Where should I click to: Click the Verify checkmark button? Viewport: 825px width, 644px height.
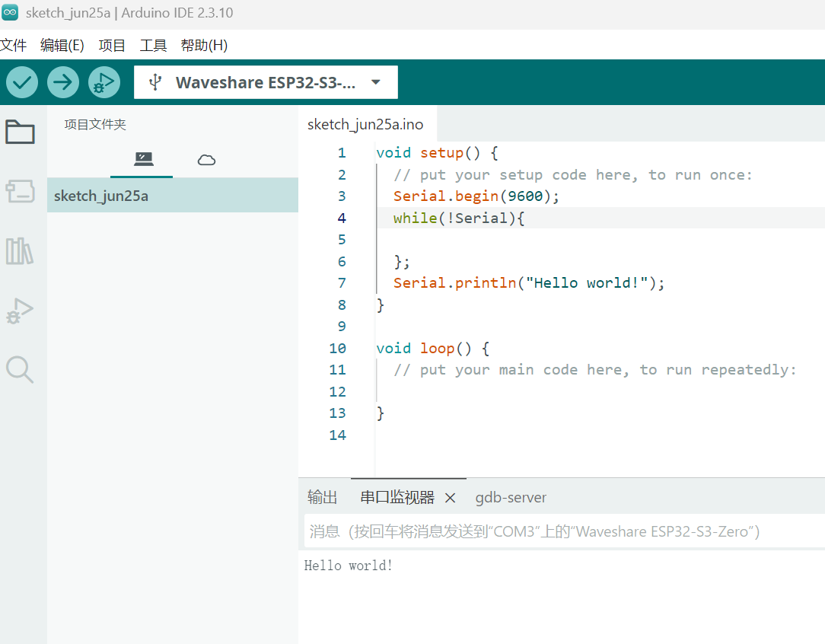pos(22,82)
